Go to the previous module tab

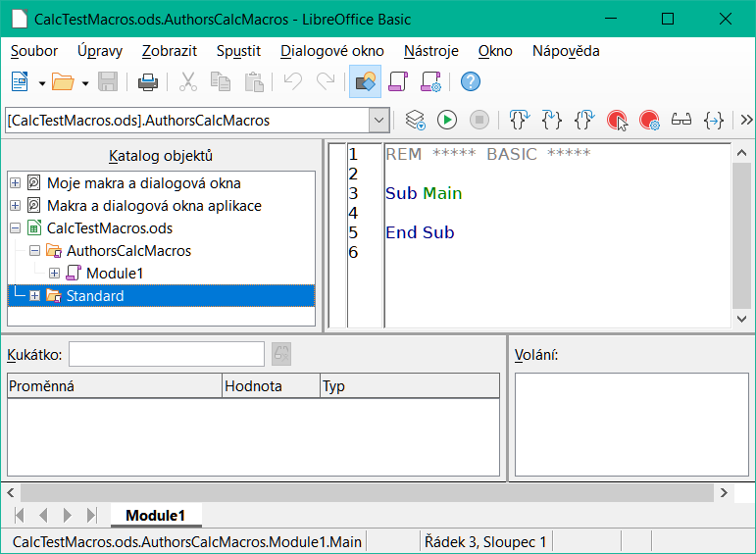[43, 516]
